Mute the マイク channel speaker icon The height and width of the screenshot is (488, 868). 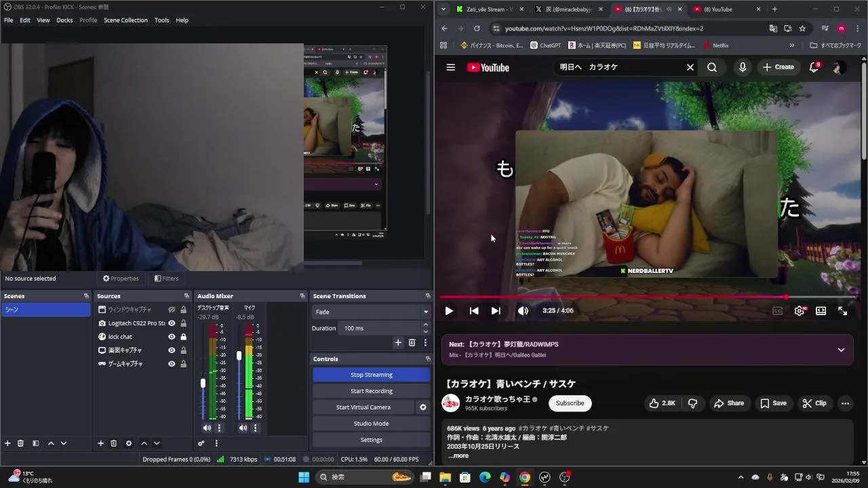(x=243, y=428)
